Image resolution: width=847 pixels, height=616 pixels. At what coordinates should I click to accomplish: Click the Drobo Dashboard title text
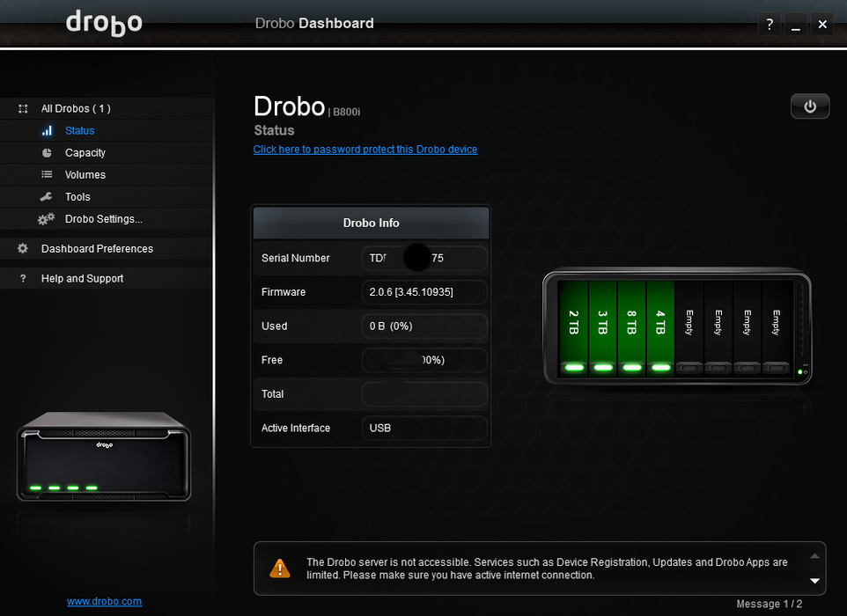[314, 23]
